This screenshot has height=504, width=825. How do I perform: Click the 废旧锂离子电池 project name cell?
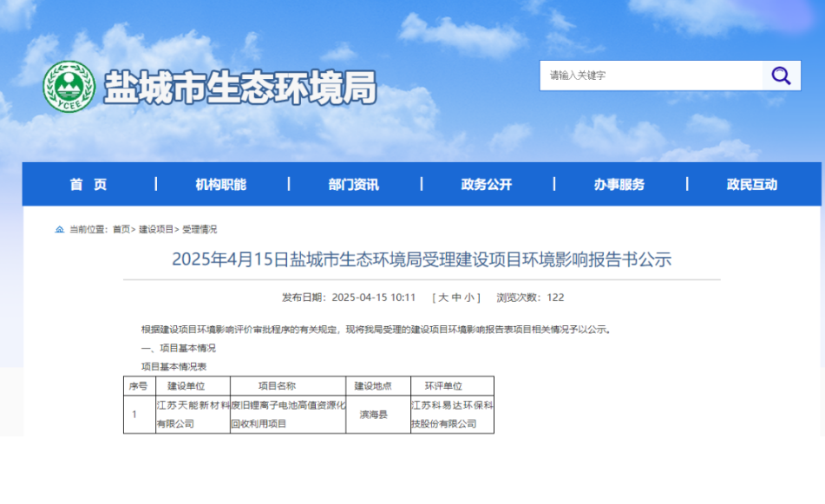pyautogui.click(x=288, y=414)
